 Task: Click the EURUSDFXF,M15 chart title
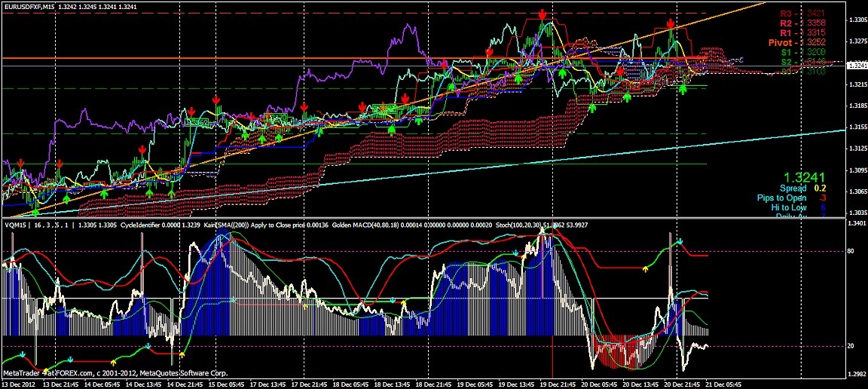[x=29, y=8]
